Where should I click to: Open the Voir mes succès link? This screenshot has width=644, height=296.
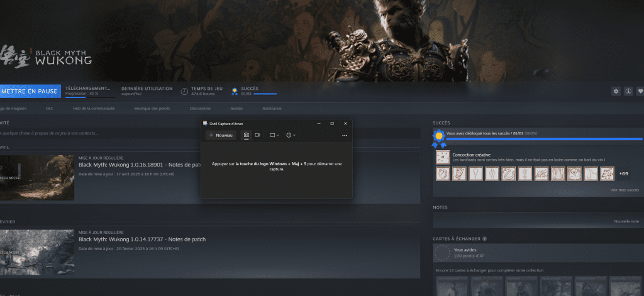point(624,189)
